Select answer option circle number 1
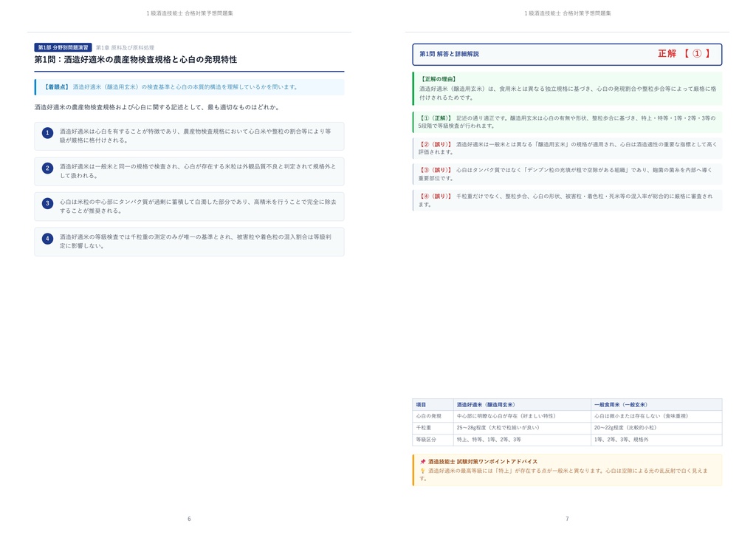Viewport: 756px width, 535px height. [x=47, y=133]
